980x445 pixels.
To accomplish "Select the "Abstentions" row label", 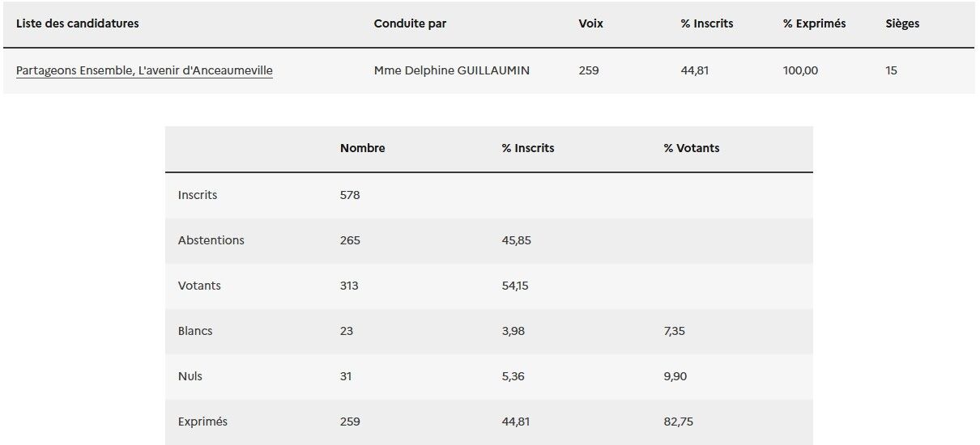I will [x=211, y=240].
